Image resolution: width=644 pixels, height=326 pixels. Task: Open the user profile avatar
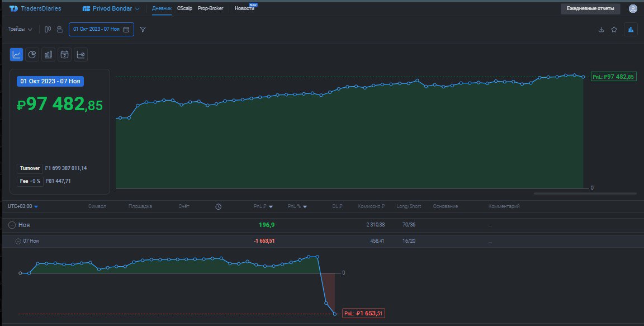pos(633,8)
